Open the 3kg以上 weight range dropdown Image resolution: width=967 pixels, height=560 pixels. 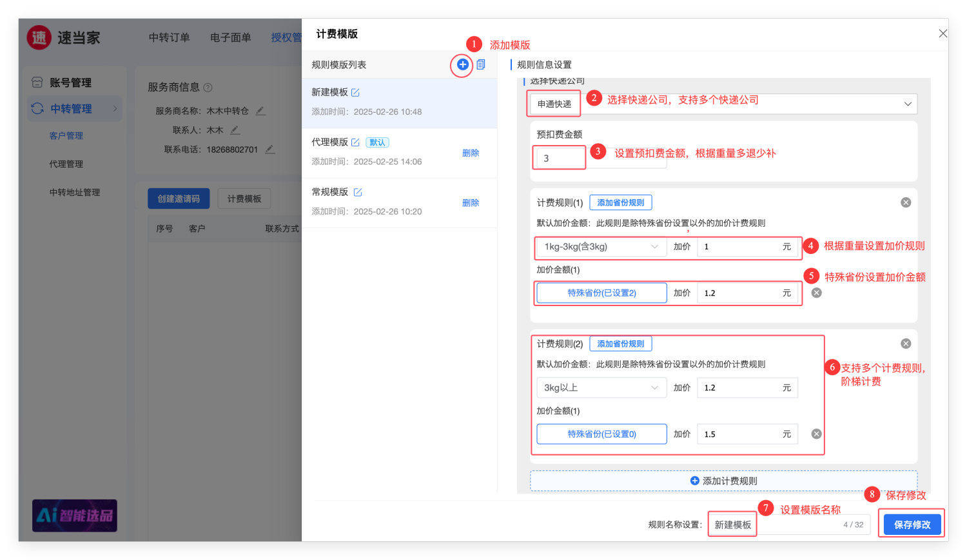point(601,388)
